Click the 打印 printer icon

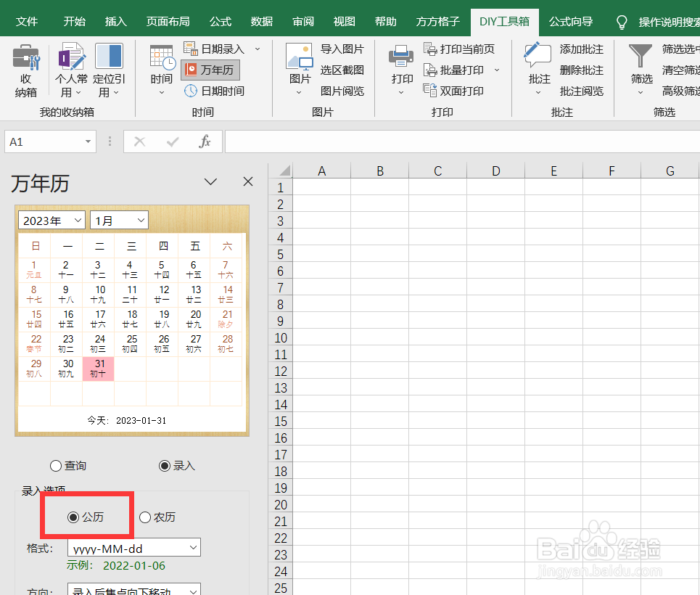tap(401, 57)
